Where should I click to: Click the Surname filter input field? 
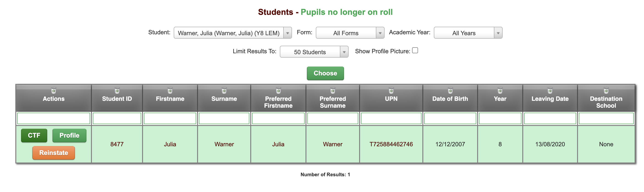pos(224,118)
